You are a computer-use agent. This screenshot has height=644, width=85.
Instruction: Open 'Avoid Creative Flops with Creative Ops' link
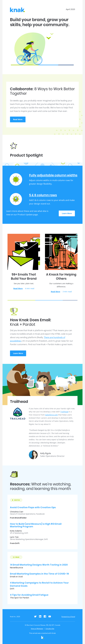(x=33, y=507)
